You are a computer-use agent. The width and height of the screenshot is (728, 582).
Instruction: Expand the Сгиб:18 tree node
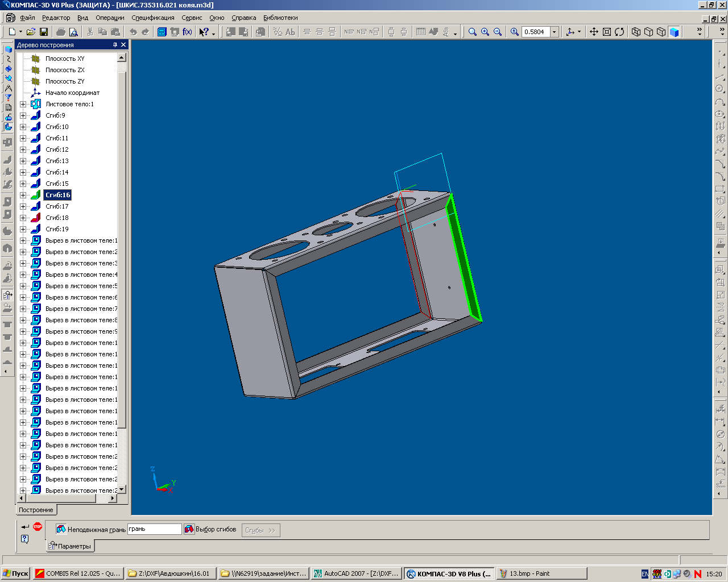tap(23, 218)
